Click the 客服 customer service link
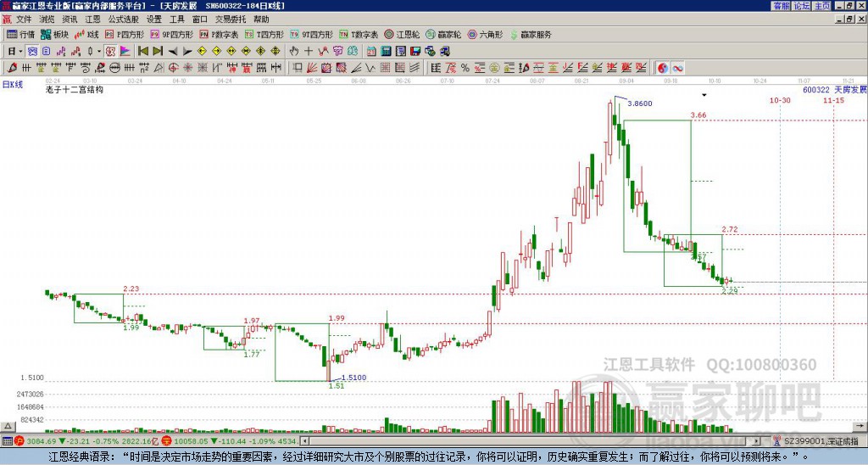This screenshot has height=465, width=868. 782,6
